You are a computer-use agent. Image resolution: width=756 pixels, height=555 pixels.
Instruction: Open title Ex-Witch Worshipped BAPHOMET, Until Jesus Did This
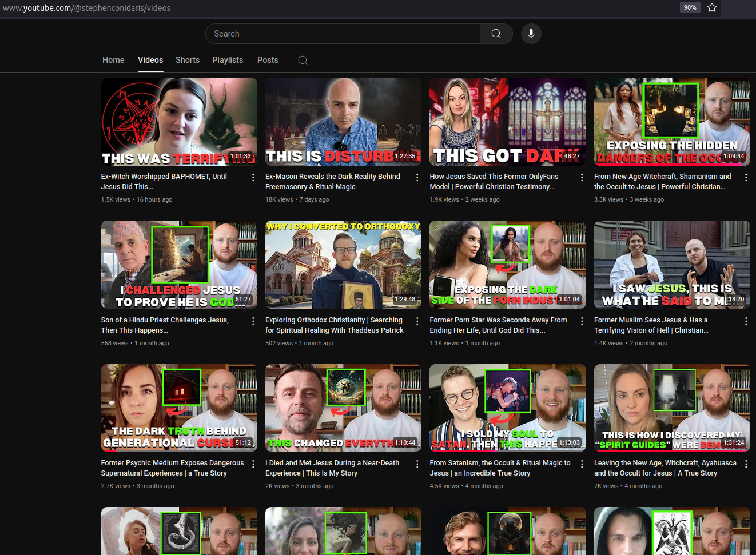click(164, 182)
